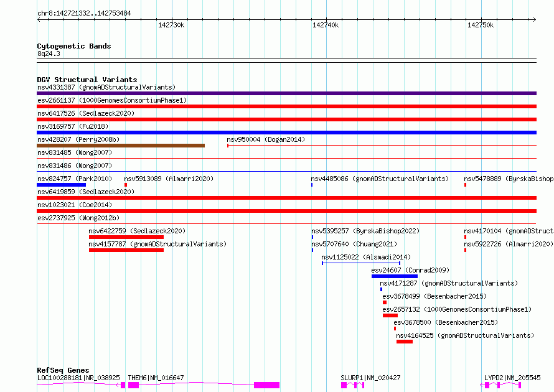The height and width of the screenshot is (392, 554).
Task: Click the red nsv4164525 variant bar
Action: pos(405,342)
